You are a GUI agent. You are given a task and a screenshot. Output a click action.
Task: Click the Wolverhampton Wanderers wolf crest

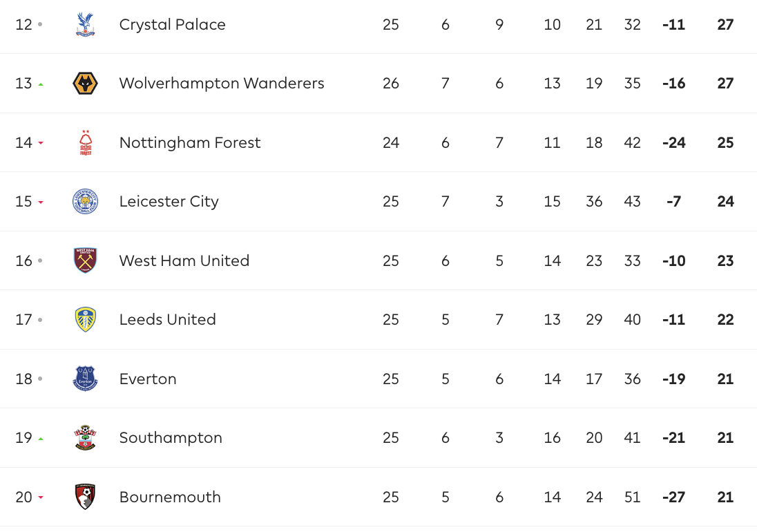85,84
